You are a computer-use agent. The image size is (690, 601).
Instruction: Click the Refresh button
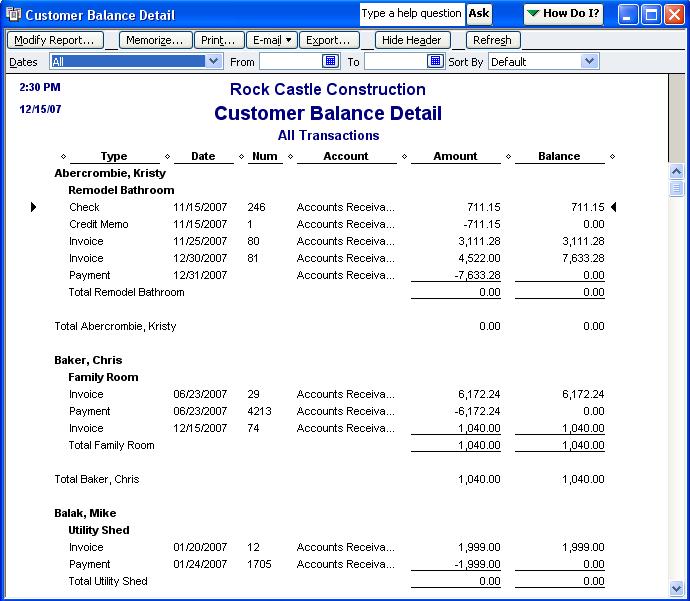click(493, 40)
